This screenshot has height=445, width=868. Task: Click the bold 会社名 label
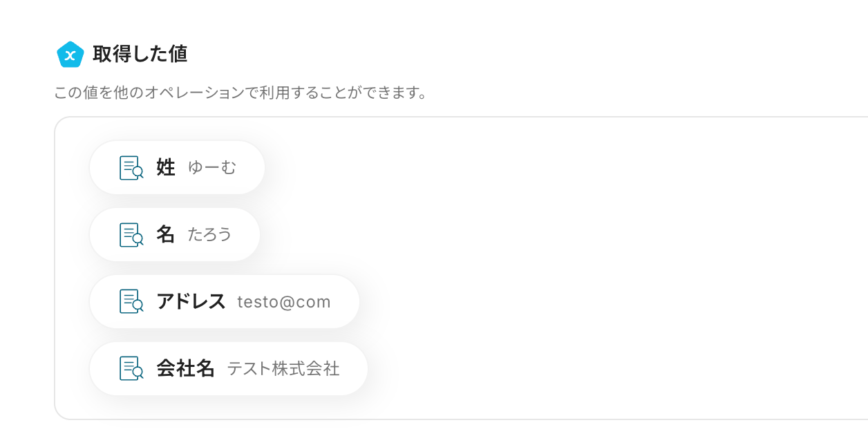click(185, 369)
